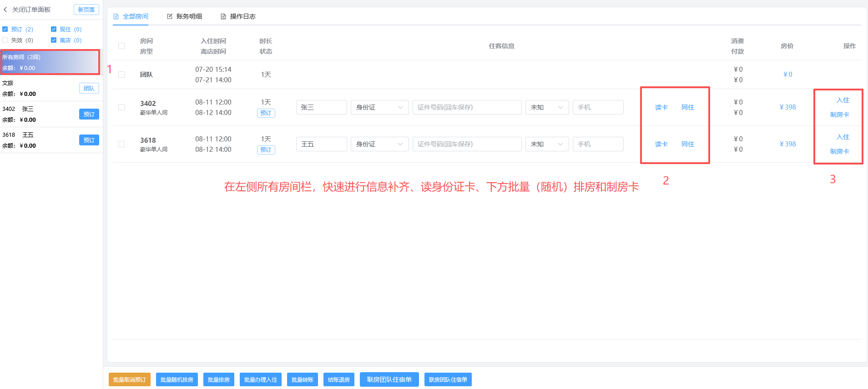Click the 预订 tag for 3618 王五
This screenshot has width=868, height=389.
point(89,140)
